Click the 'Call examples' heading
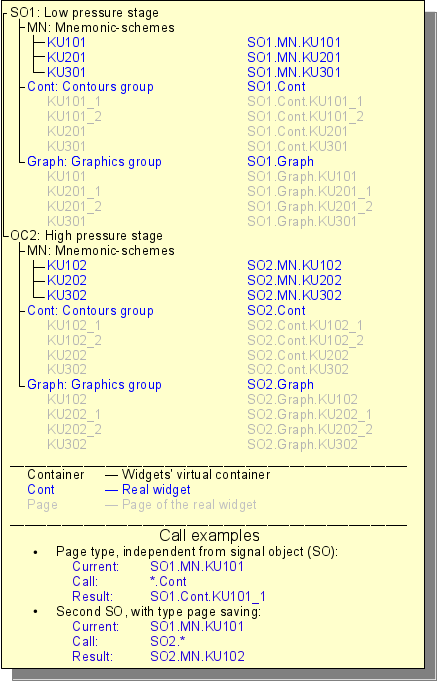The image size is (437, 681). [x=209, y=535]
